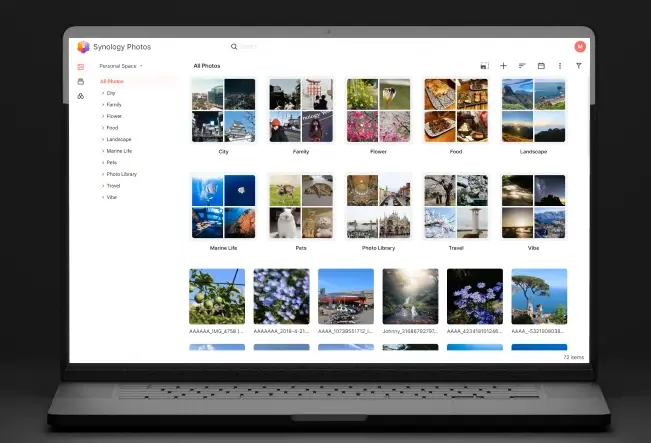Open the Landscape folder thumbnail grid
Screen dimensions: 651x443
(534, 110)
